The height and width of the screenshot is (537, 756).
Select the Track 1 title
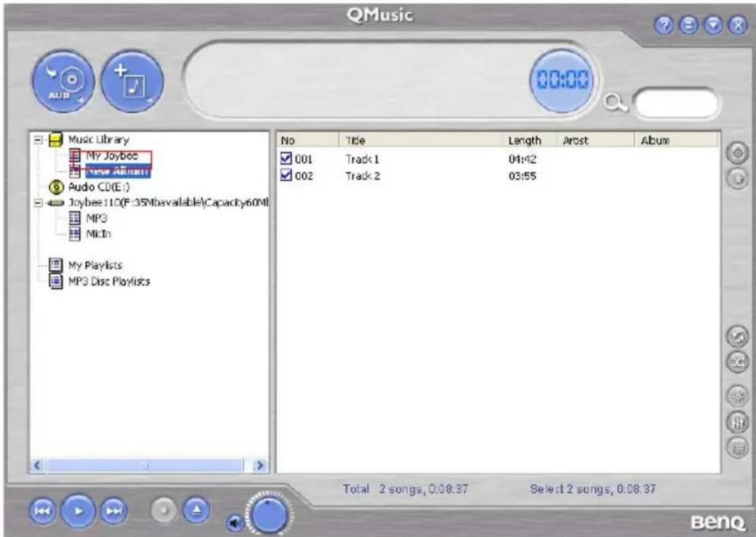point(362,159)
